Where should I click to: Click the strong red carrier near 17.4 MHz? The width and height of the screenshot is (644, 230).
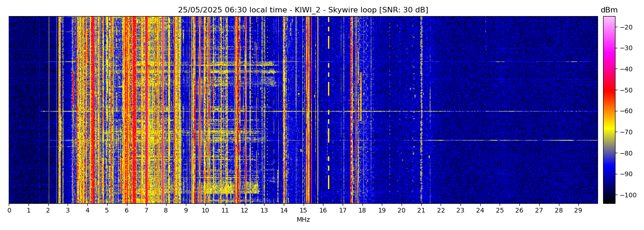(351, 109)
